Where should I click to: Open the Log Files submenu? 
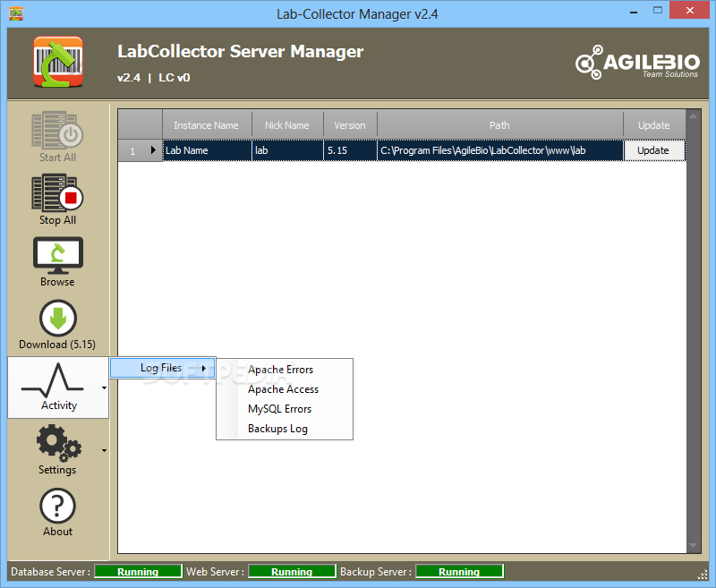(162, 368)
